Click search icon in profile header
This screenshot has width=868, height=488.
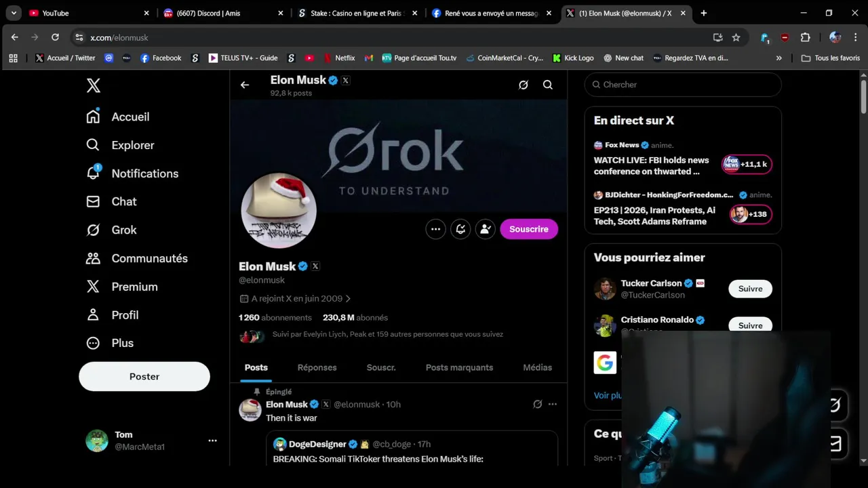548,85
